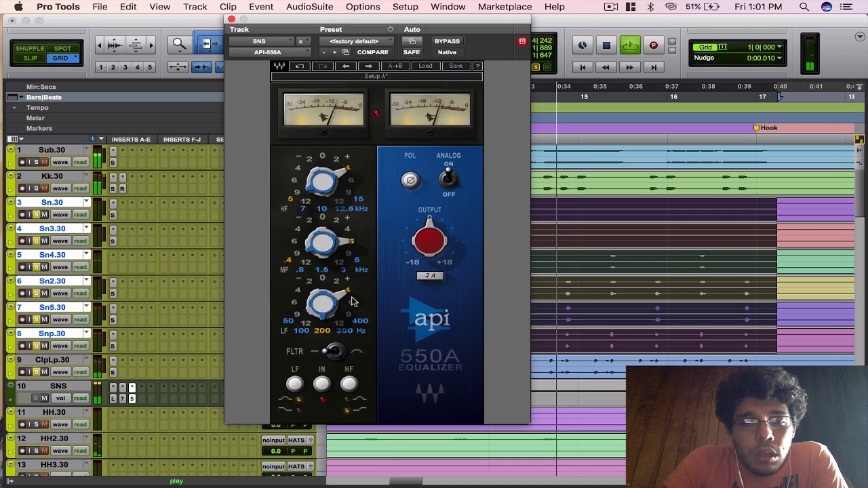Click the stop transport button

(x=606, y=45)
